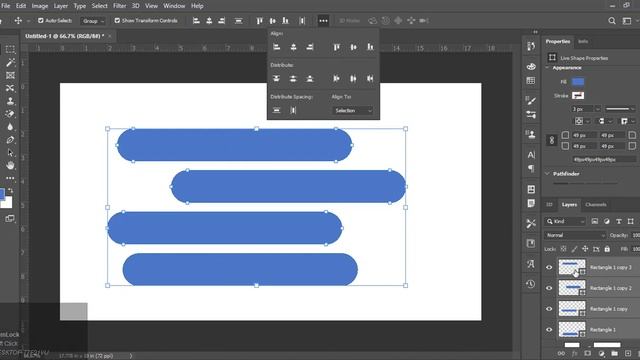Open the Normal blend mode dropdown

[576, 235]
